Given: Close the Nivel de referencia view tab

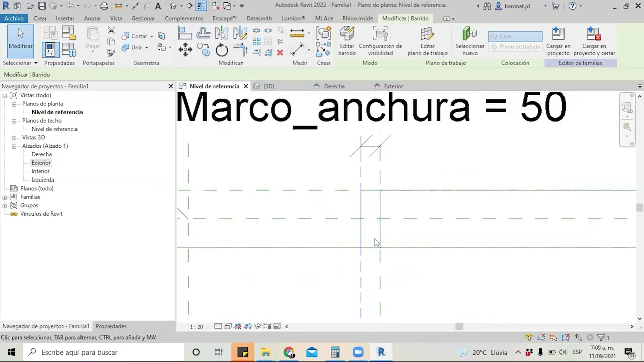Looking at the screenshot, I should 246,86.
